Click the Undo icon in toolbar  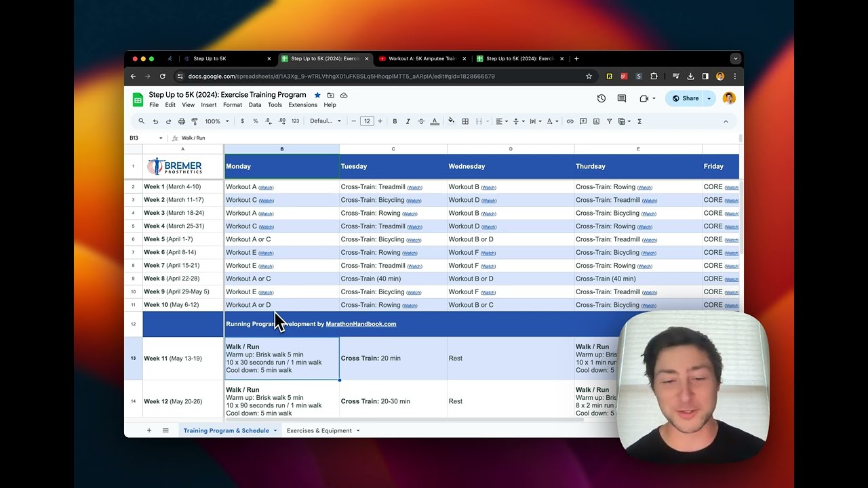155,121
